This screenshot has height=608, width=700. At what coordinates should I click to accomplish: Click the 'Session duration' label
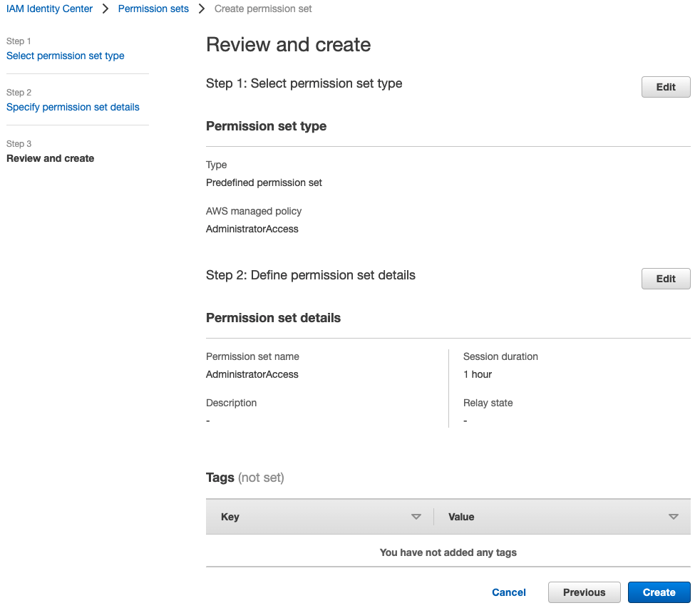pos(500,356)
